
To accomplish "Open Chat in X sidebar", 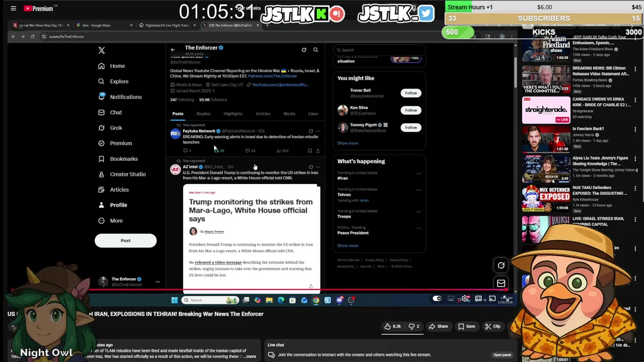I will pos(110,113).
